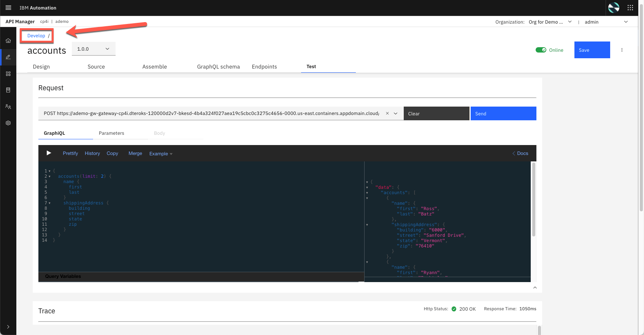The height and width of the screenshot is (335, 644).
Task: Click Prettify in the GraphiQL toolbar
Action: pyautogui.click(x=70, y=153)
